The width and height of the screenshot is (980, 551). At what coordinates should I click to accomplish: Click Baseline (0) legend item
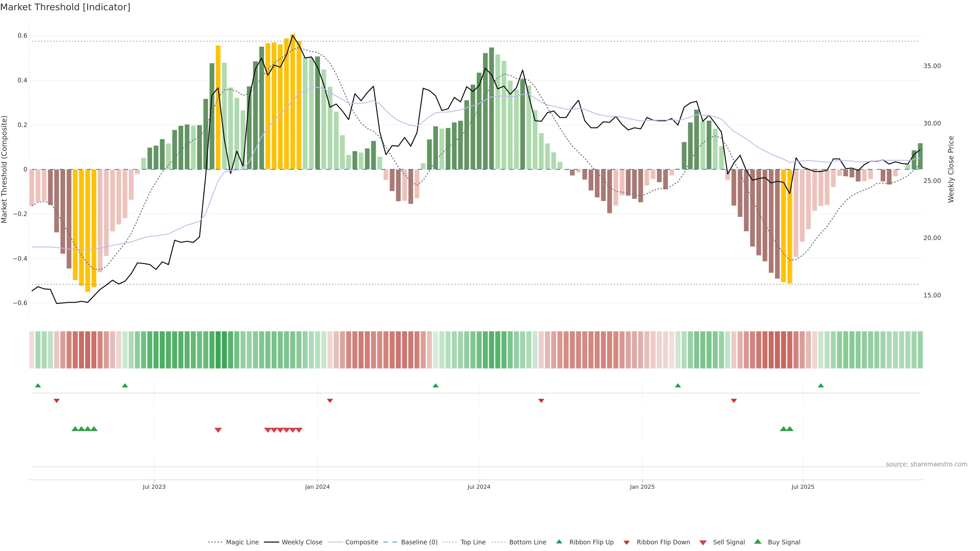(x=419, y=542)
